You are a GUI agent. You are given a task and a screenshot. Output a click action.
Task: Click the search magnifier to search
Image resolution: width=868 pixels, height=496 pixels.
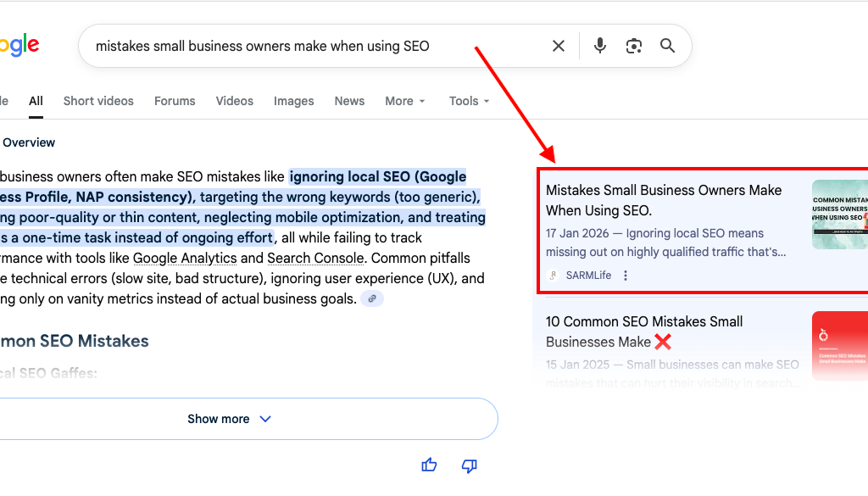[667, 46]
